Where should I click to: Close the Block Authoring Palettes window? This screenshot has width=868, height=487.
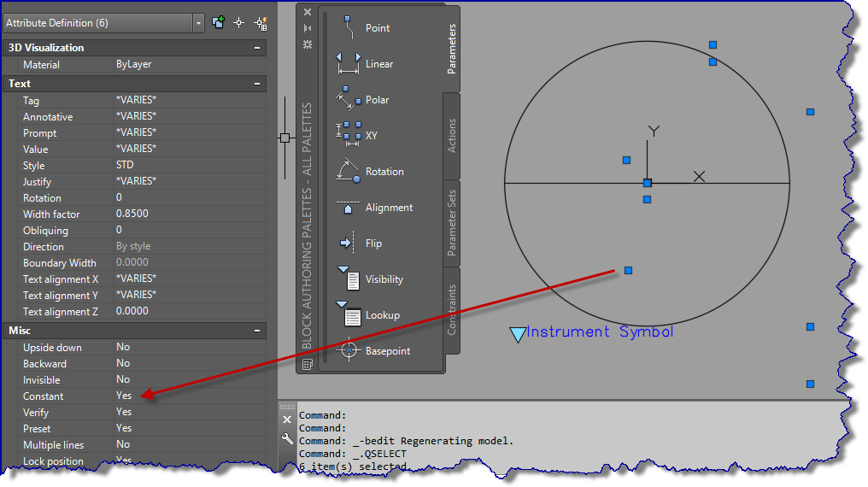[308, 12]
